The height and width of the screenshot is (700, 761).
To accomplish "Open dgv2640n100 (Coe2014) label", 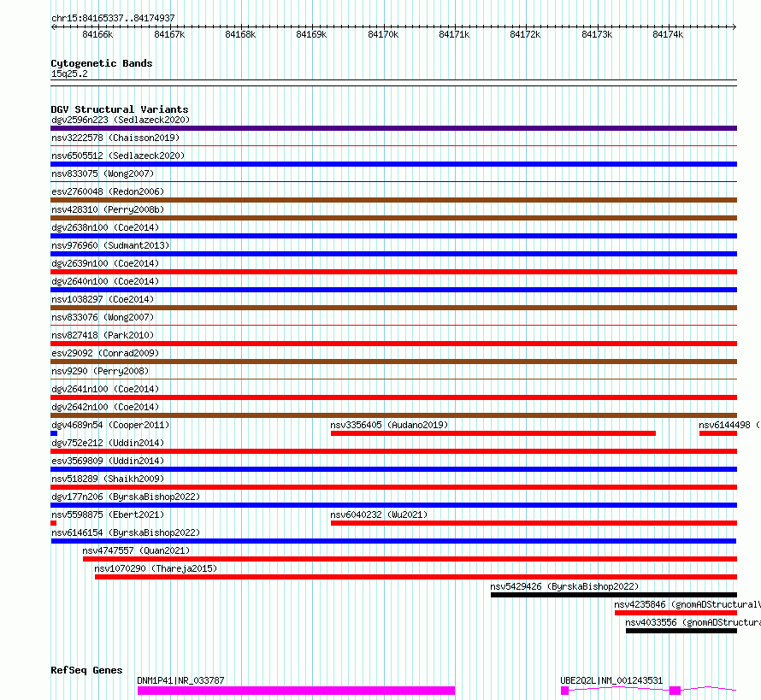I will pyautogui.click(x=105, y=281).
